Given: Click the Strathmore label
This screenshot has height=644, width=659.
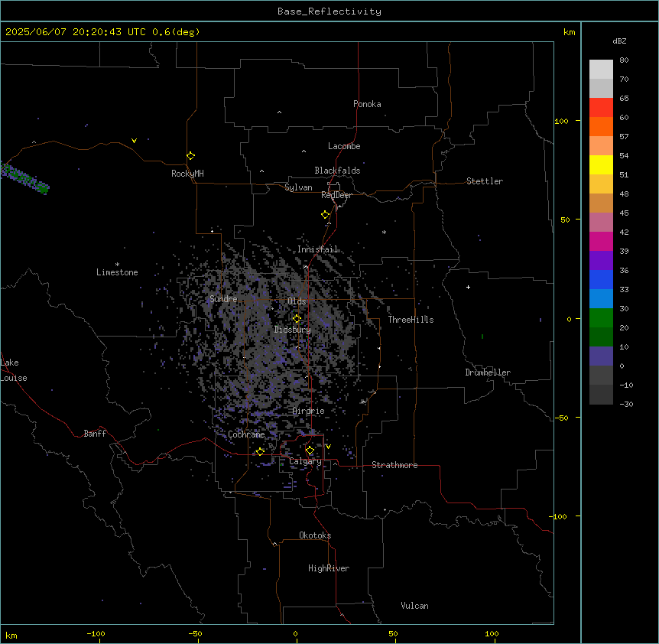Looking at the screenshot, I should click(394, 465).
